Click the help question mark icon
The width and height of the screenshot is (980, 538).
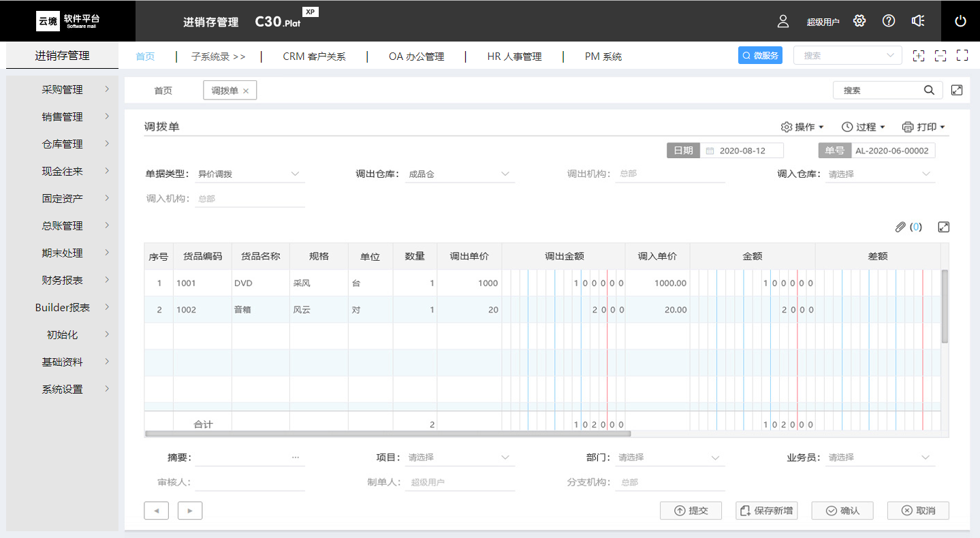(889, 21)
